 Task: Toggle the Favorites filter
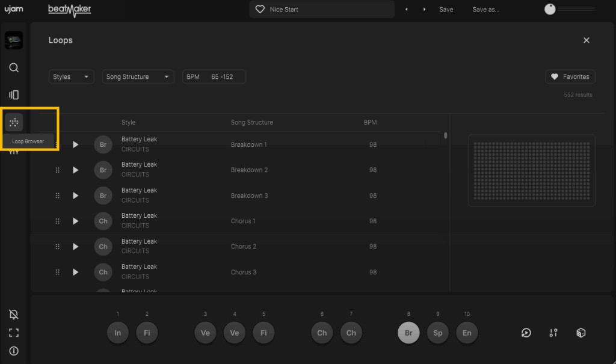pyautogui.click(x=570, y=77)
